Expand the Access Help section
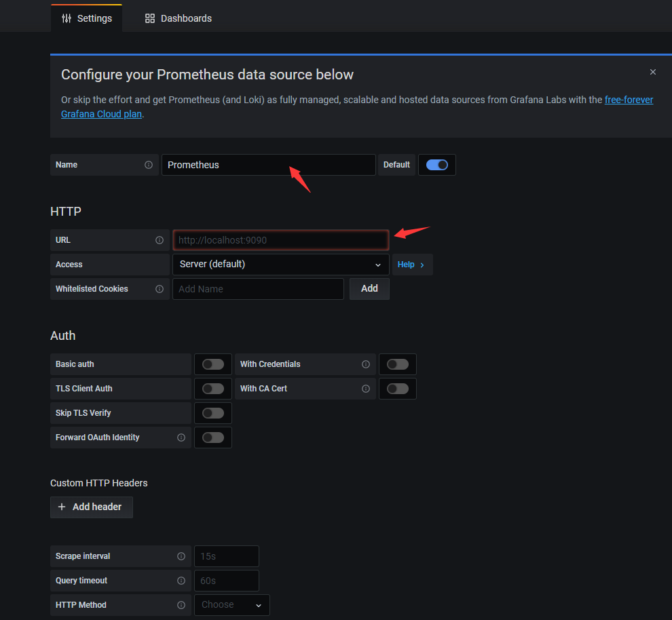The height and width of the screenshot is (620, 672). point(411,265)
